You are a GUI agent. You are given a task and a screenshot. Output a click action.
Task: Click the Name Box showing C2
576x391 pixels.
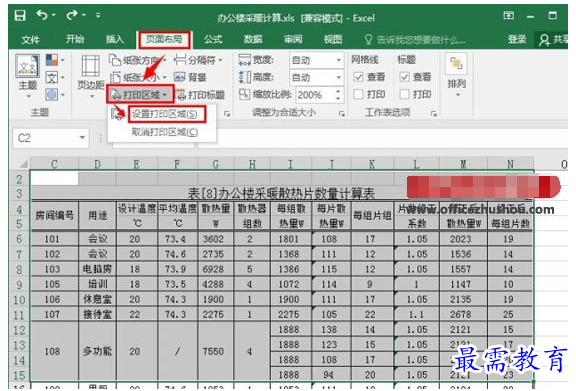[45, 138]
